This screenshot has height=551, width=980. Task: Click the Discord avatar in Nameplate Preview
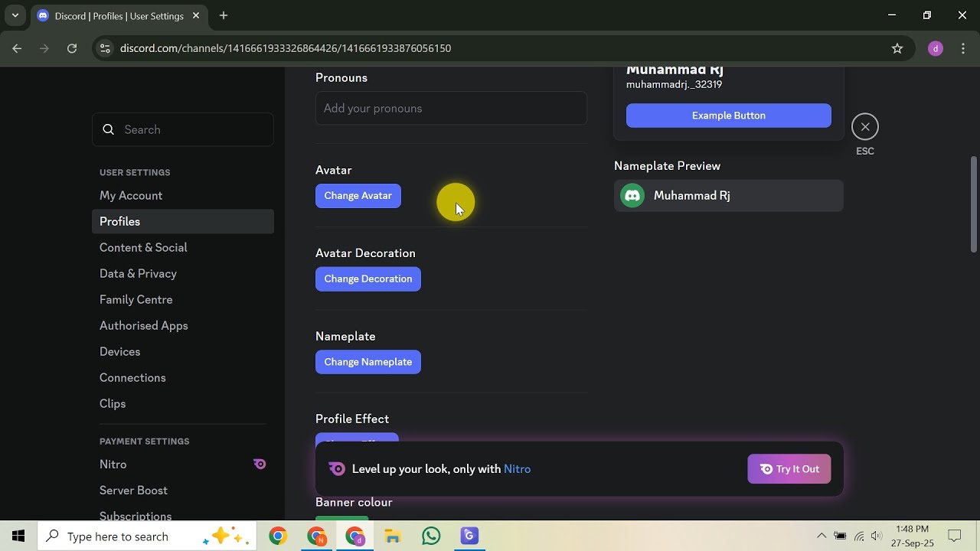pos(632,196)
